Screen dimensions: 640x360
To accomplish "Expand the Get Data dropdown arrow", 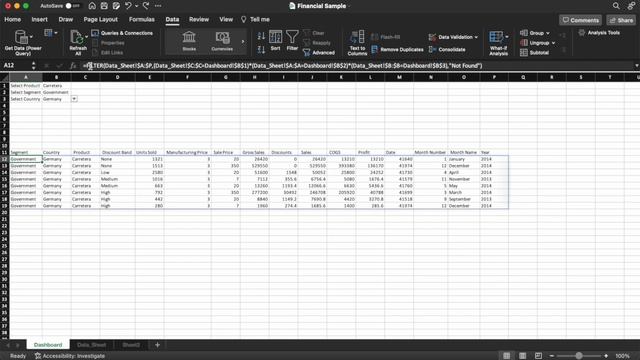I will click(x=31, y=37).
